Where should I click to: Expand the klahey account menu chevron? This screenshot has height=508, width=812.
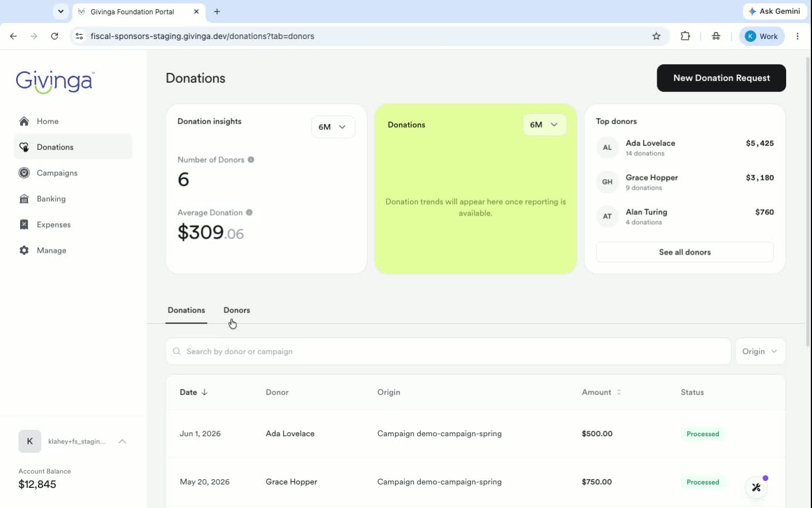[x=122, y=441]
